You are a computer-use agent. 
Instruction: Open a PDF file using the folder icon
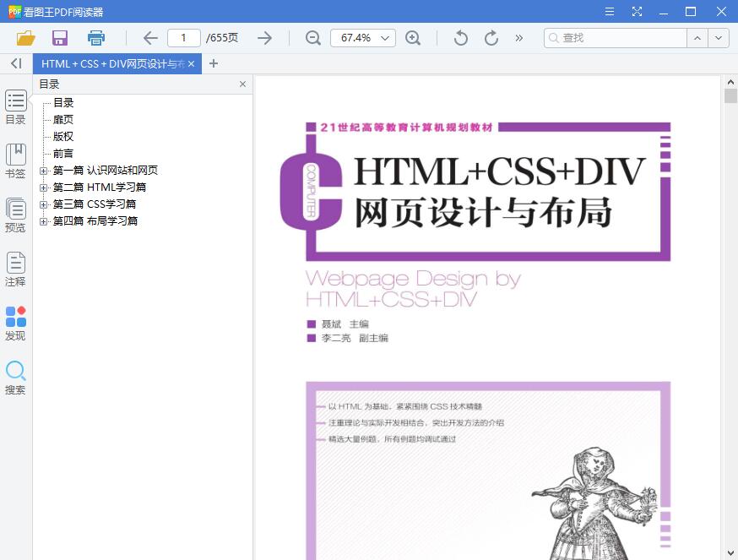tap(25, 37)
